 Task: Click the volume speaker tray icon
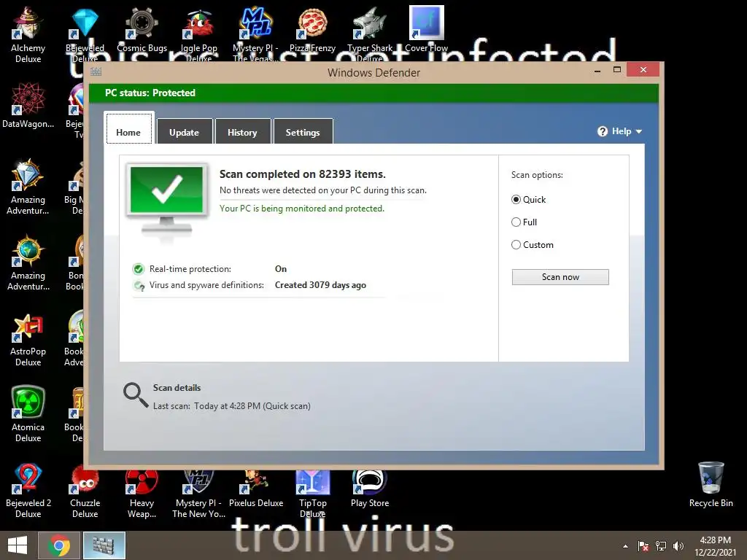tap(678, 545)
